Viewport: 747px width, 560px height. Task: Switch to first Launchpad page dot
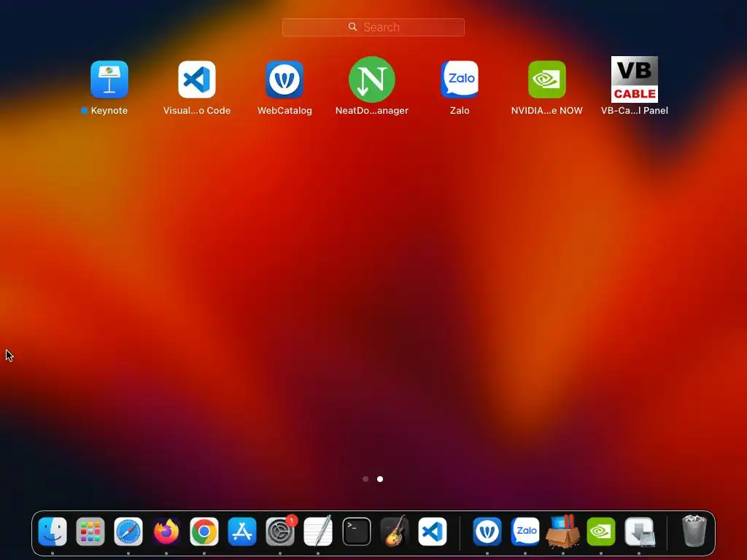[x=365, y=479]
